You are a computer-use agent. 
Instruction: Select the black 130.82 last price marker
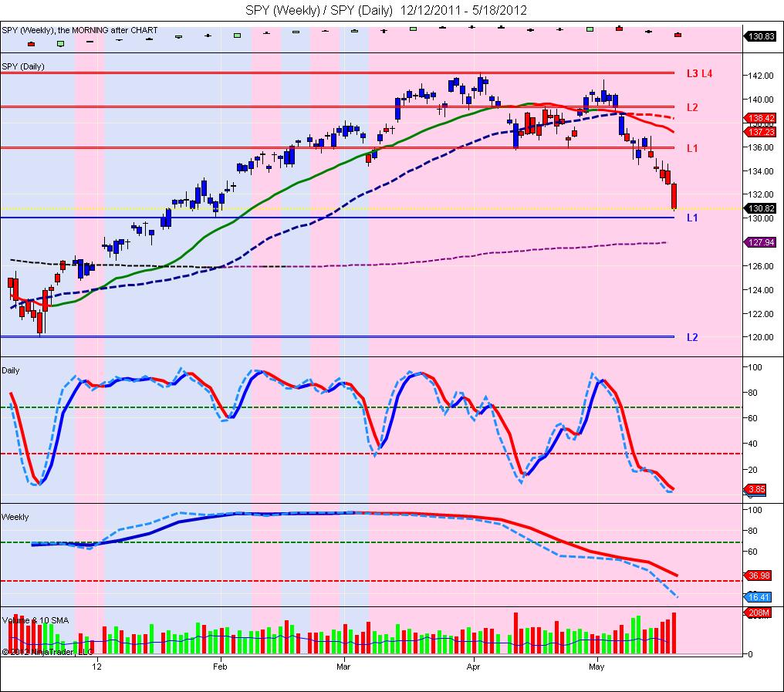point(761,208)
